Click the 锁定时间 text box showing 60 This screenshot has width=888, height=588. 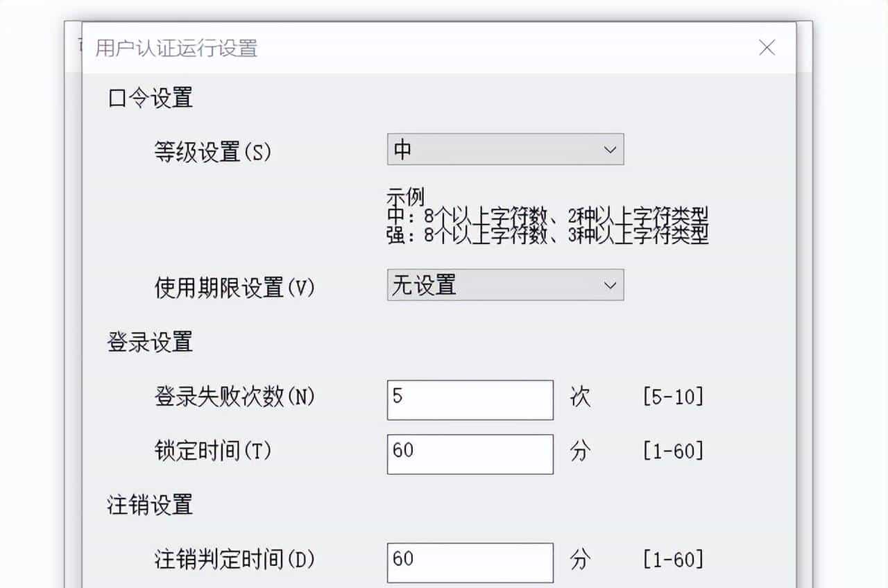pyautogui.click(x=470, y=453)
